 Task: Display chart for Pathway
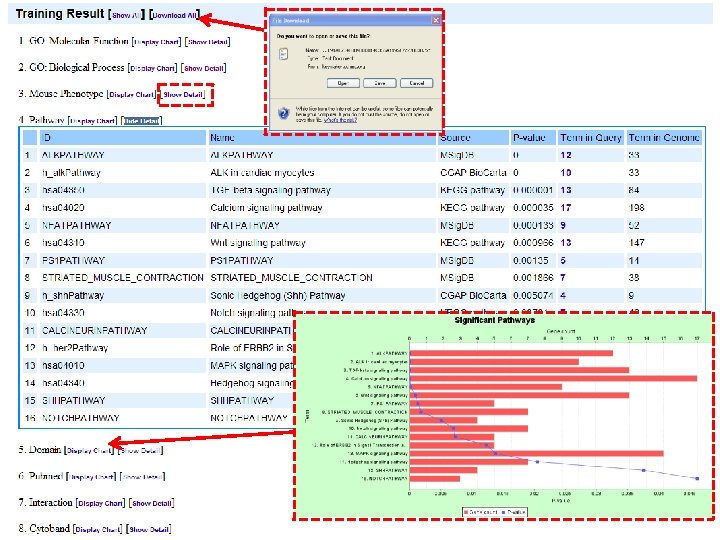(93, 121)
